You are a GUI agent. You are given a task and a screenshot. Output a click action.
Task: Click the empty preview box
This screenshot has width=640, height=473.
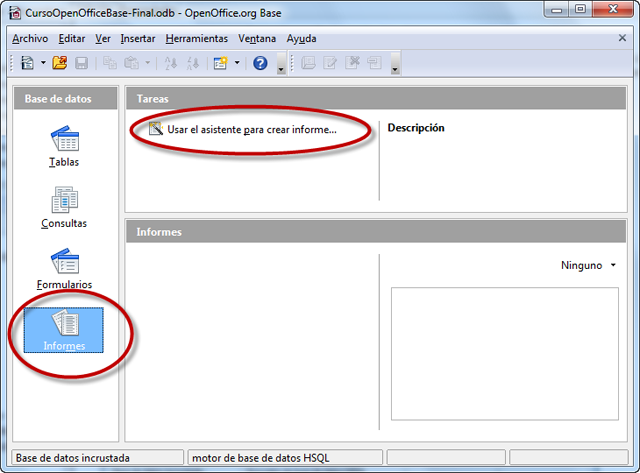coord(505,354)
